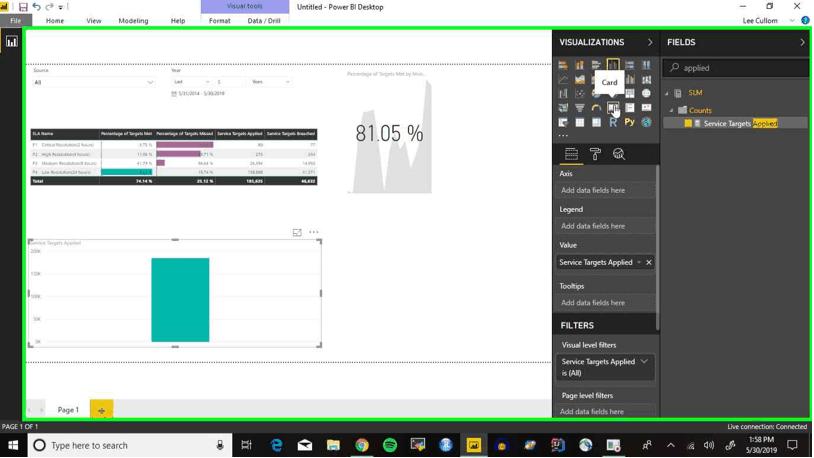Expand the Service Targets Applied filter card

pos(644,361)
